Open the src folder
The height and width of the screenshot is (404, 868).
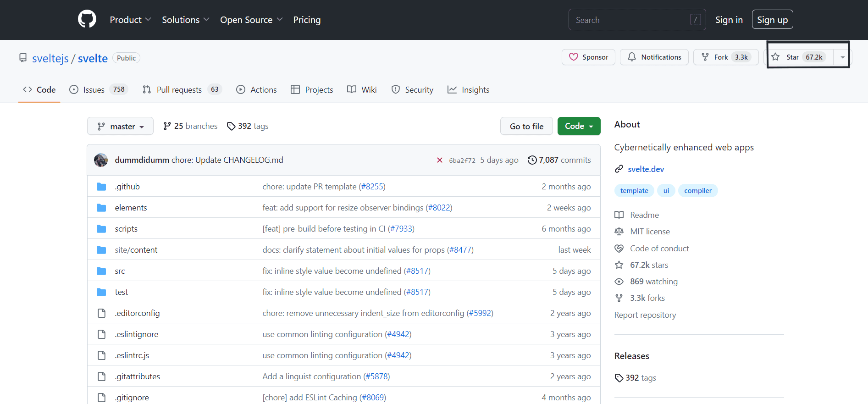pos(120,271)
